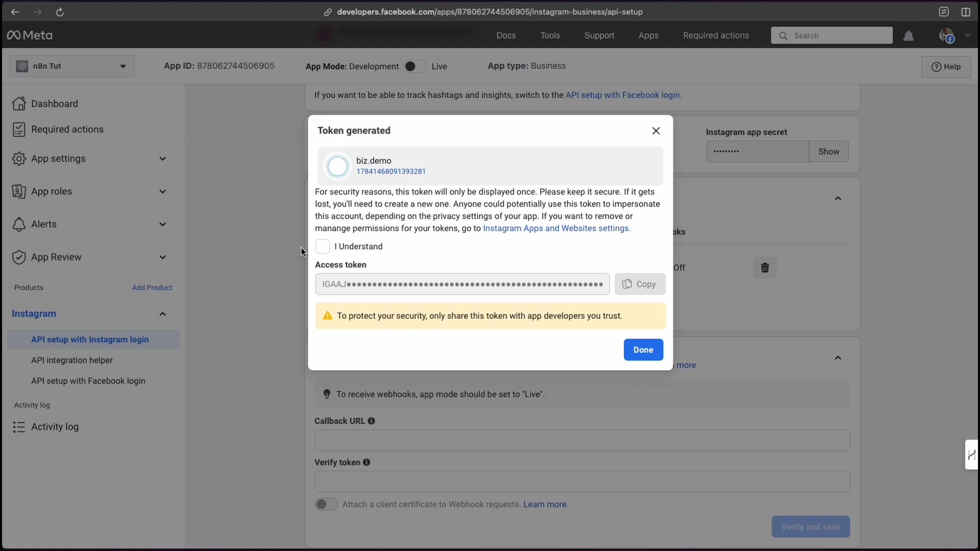Close the Token generated dialog
Viewport: 980px width, 551px height.
click(x=656, y=131)
